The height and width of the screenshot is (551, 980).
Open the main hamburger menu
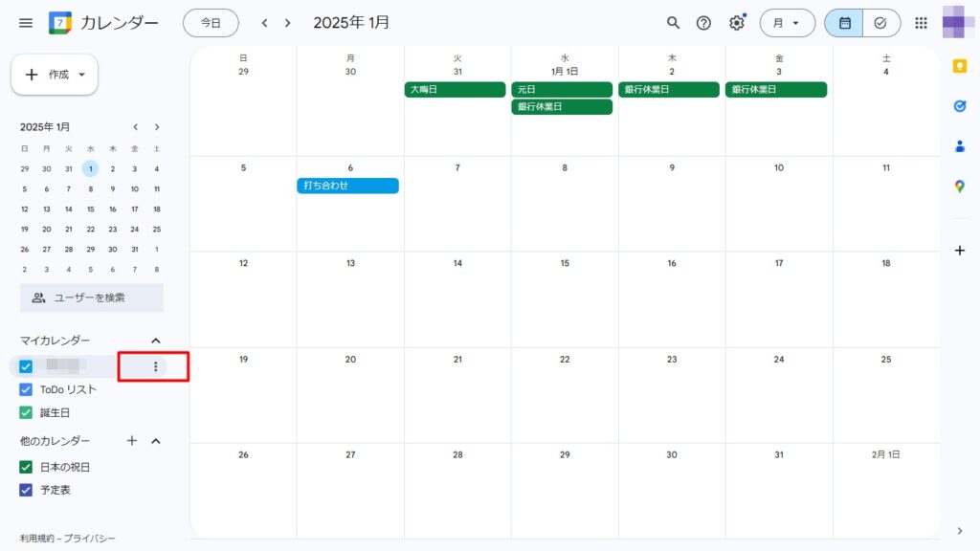pyautogui.click(x=26, y=23)
